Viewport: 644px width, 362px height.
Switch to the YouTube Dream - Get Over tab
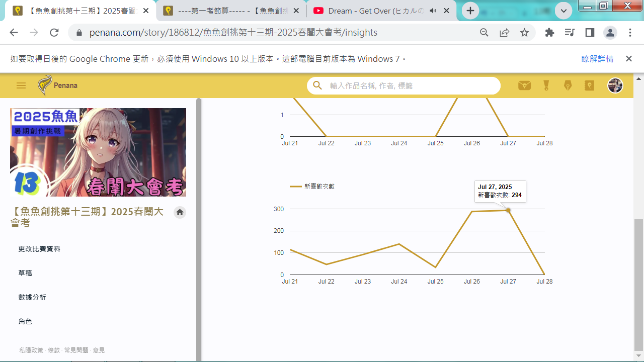[x=381, y=11]
